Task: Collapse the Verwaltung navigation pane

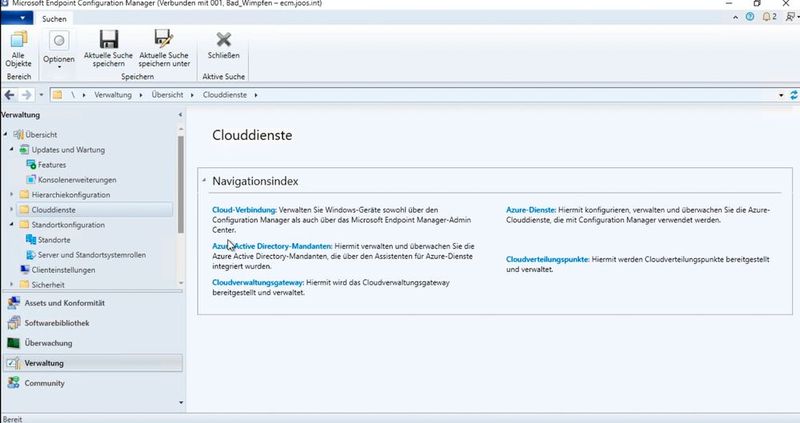Action: (180, 115)
